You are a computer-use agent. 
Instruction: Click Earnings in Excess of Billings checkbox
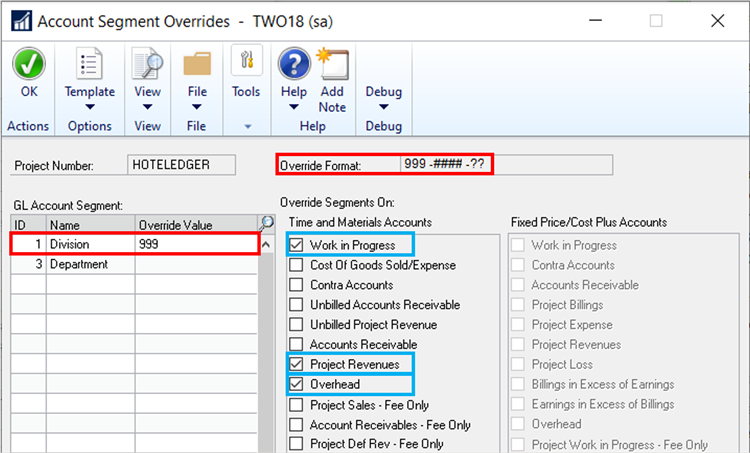coord(518,404)
